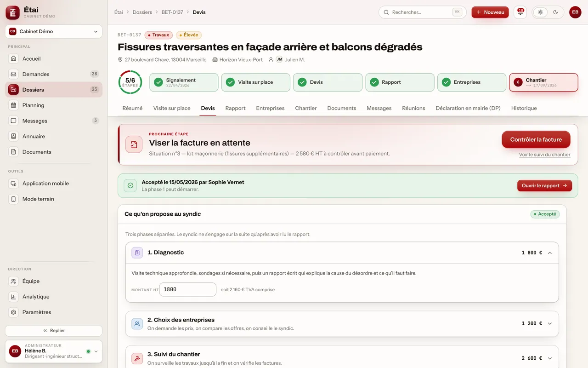This screenshot has width=588, height=368.
Task: Open Paramètres via the gear icon
Action: click(x=14, y=312)
